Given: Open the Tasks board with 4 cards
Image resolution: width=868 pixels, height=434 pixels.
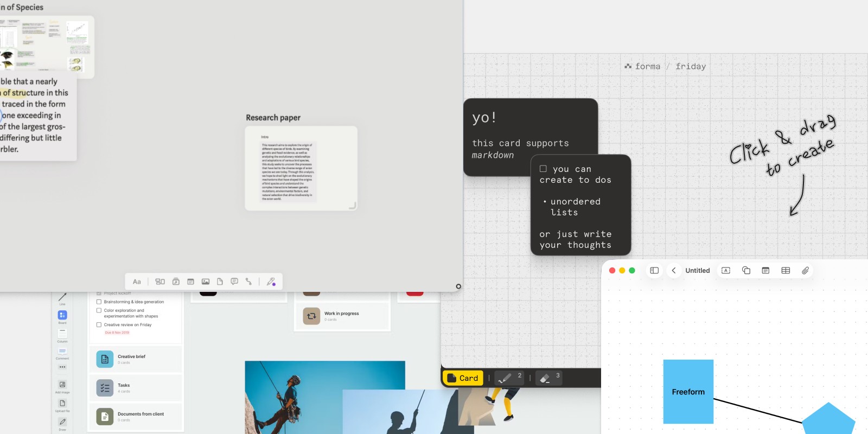Looking at the screenshot, I should pos(136,388).
